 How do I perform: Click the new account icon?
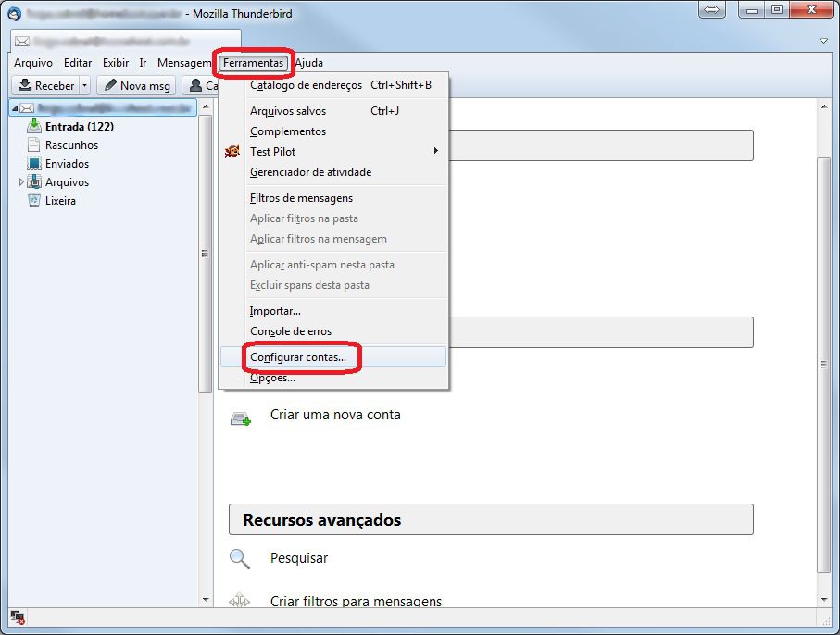tap(241, 418)
